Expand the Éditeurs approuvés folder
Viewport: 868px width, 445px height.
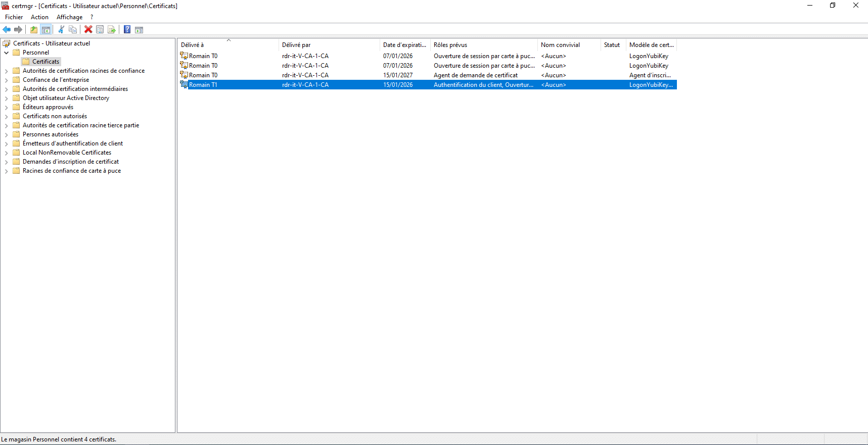(7, 108)
